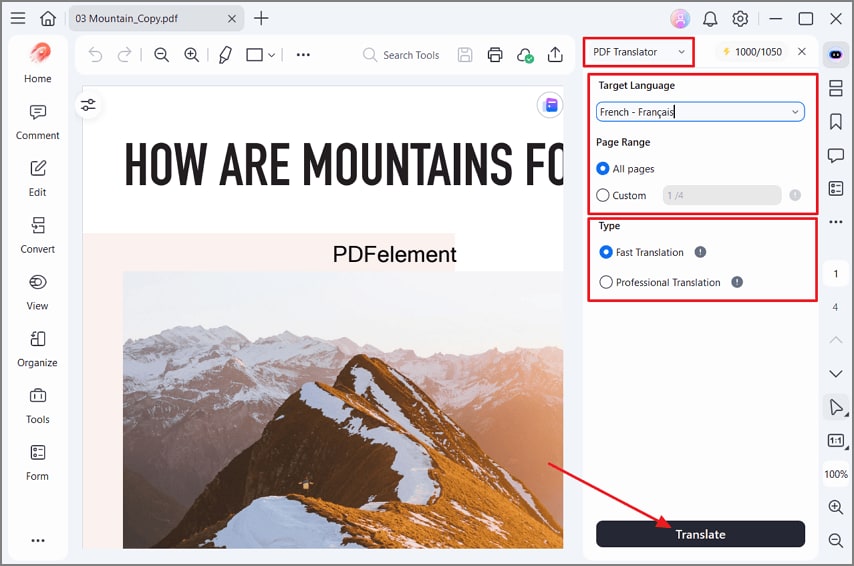Open the Edit sidebar tool
Image resolution: width=854 pixels, height=566 pixels.
pos(38,179)
